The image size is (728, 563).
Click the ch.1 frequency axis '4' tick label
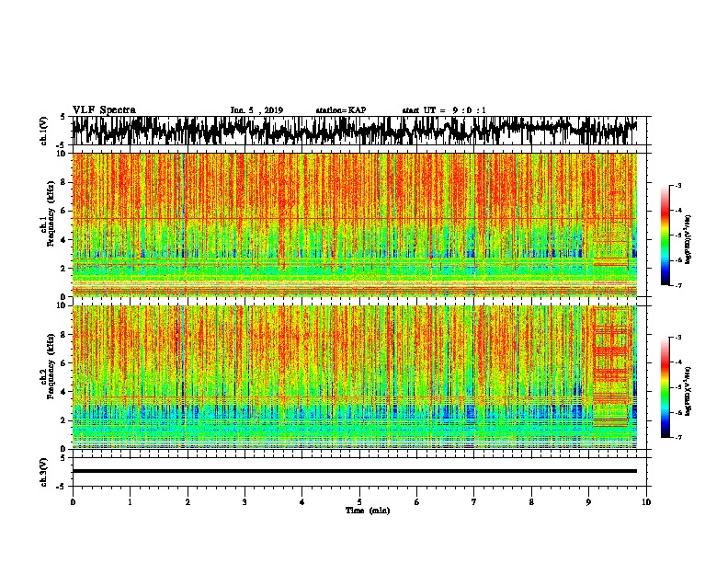pos(63,240)
